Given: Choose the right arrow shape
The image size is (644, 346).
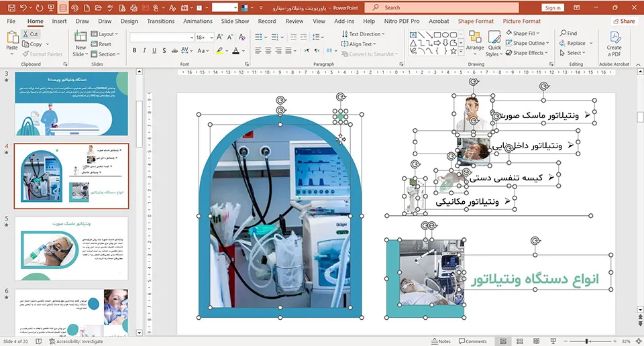Looking at the screenshot, I should pos(437,43).
